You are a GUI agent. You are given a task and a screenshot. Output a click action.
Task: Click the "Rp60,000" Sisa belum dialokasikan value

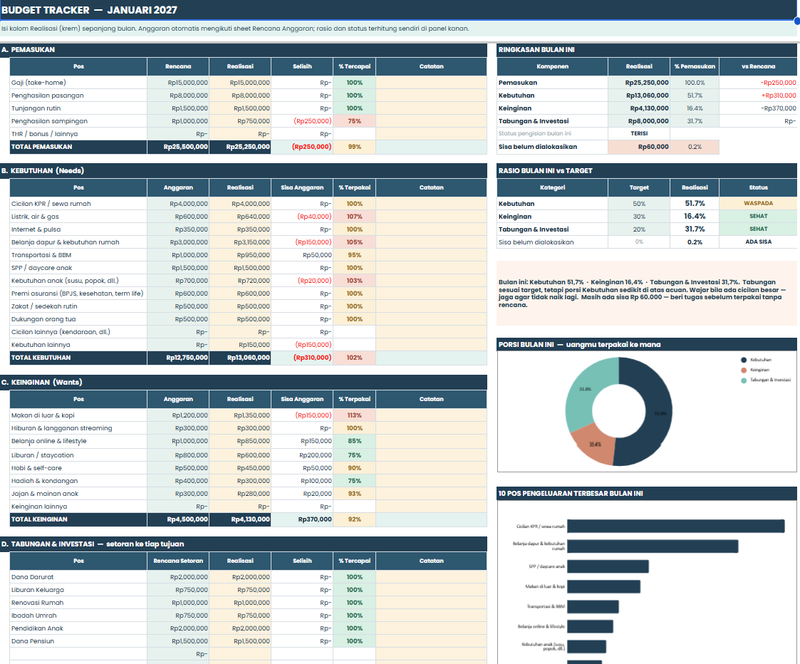point(638,146)
